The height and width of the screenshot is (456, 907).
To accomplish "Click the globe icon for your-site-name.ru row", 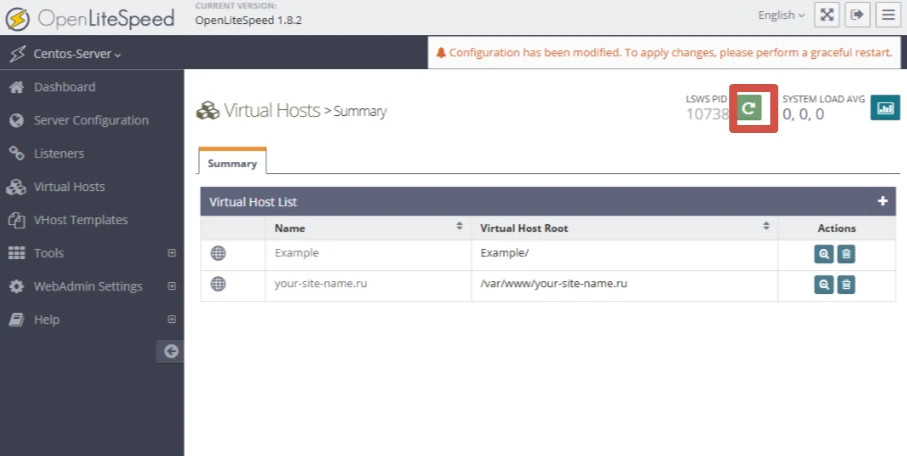I will click(x=218, y=284).
